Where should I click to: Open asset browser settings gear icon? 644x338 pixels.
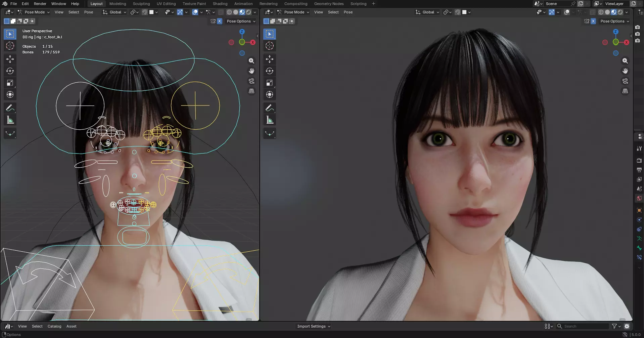627,326
